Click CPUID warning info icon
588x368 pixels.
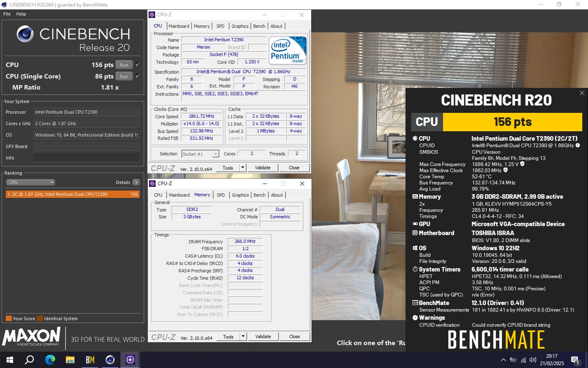click(x=578, y=145)
